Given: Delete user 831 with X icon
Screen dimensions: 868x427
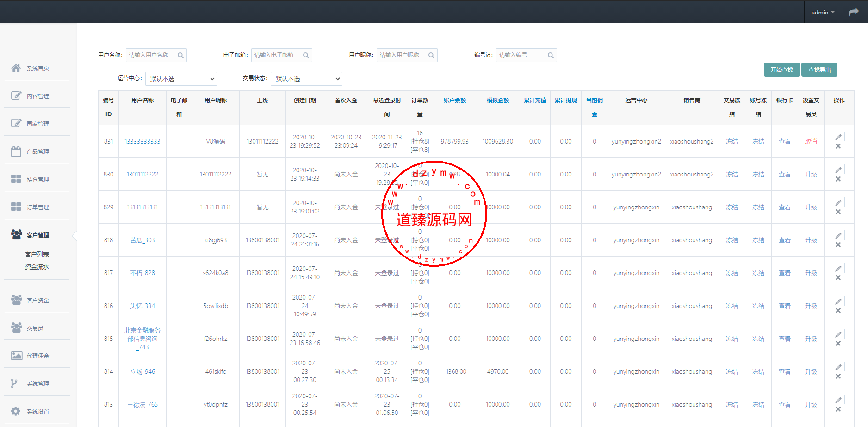Looking at the screenshot, I should (x=838, y=146).
